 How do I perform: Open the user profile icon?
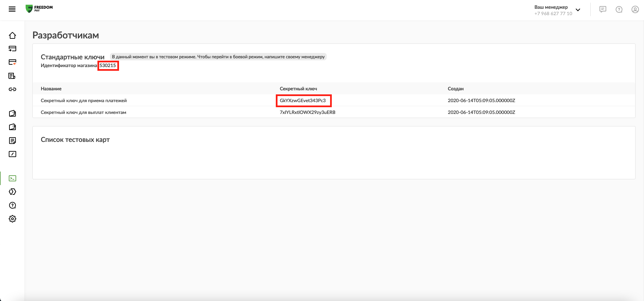tap(635, 9)
